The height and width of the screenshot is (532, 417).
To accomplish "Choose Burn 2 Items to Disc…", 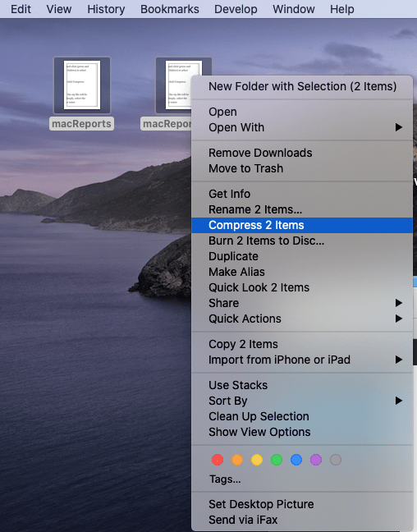I will click(x=302, y=241).
